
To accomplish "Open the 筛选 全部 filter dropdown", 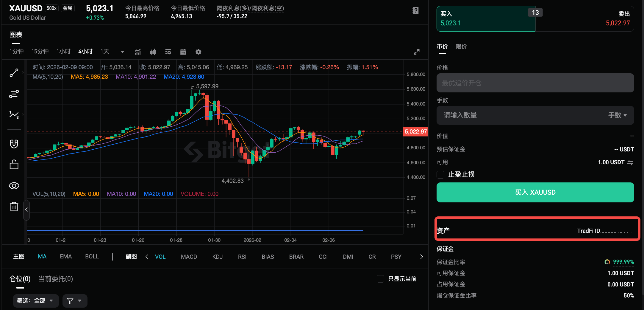I will tap(36, 301).
